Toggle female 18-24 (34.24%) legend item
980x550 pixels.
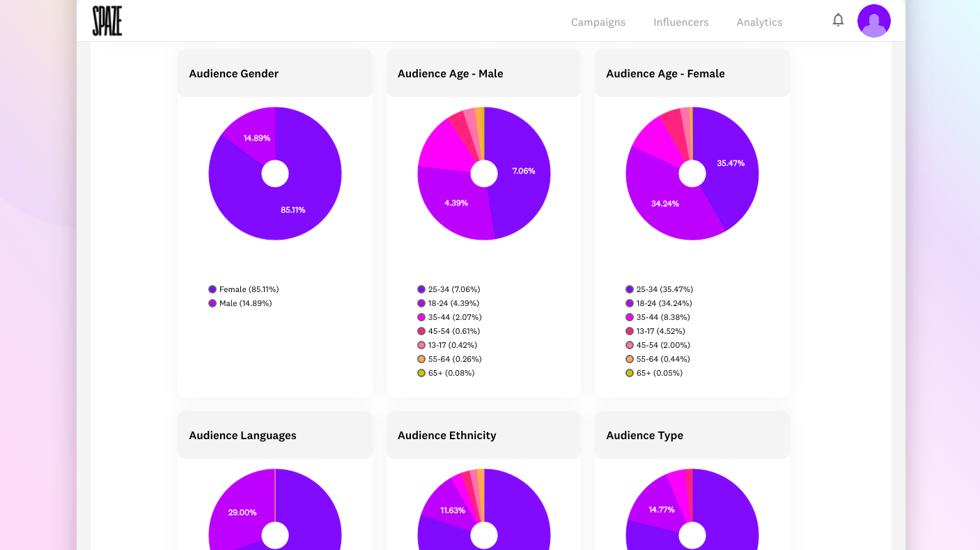659,303
